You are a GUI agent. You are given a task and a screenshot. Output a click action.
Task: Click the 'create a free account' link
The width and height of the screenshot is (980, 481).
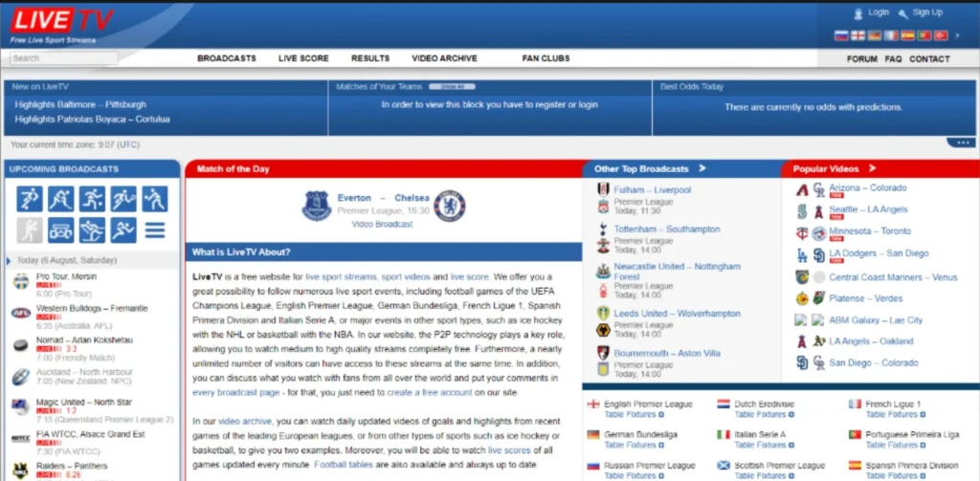pyautogui.click(x=430, y=393)
